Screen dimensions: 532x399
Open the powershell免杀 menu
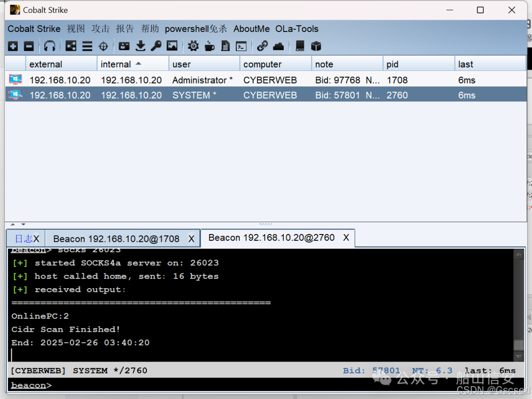pyautogui.click(x=196, y=29)
